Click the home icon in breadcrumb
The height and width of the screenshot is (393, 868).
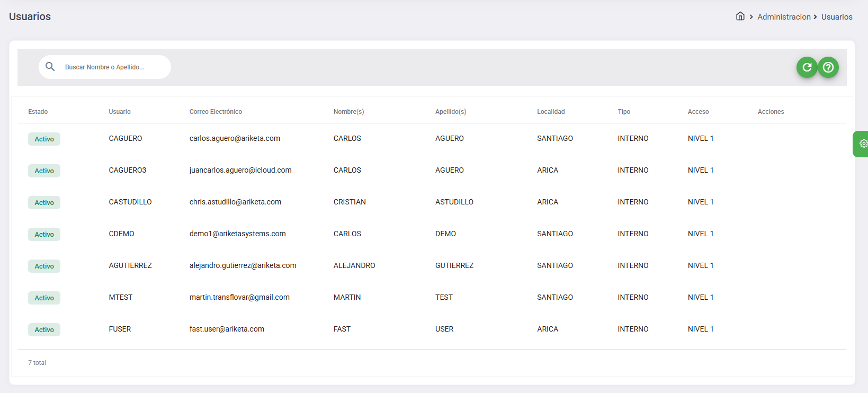coord(740,16)
